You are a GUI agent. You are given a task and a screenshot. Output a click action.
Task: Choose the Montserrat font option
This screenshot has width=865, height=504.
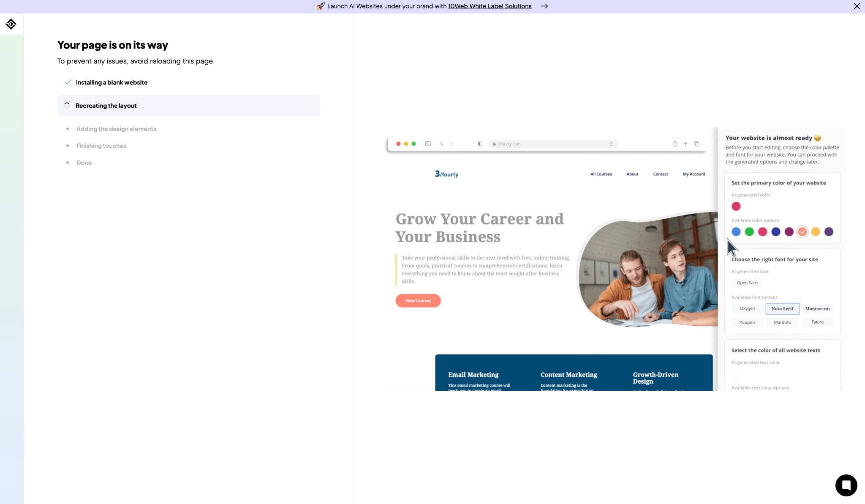[817, 309]
